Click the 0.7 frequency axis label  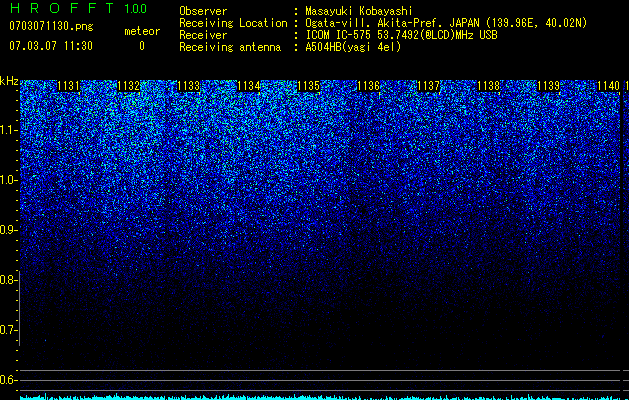[8, 330]
